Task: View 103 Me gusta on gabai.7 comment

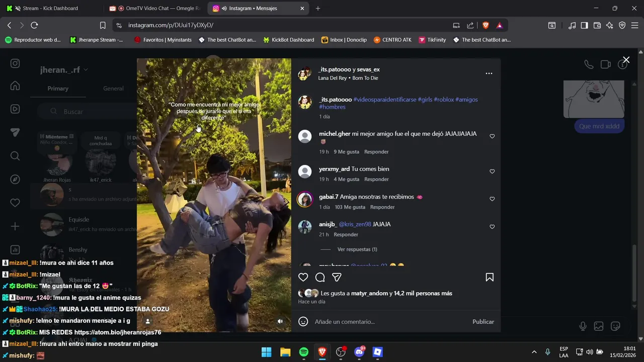Action: [350, 207]
